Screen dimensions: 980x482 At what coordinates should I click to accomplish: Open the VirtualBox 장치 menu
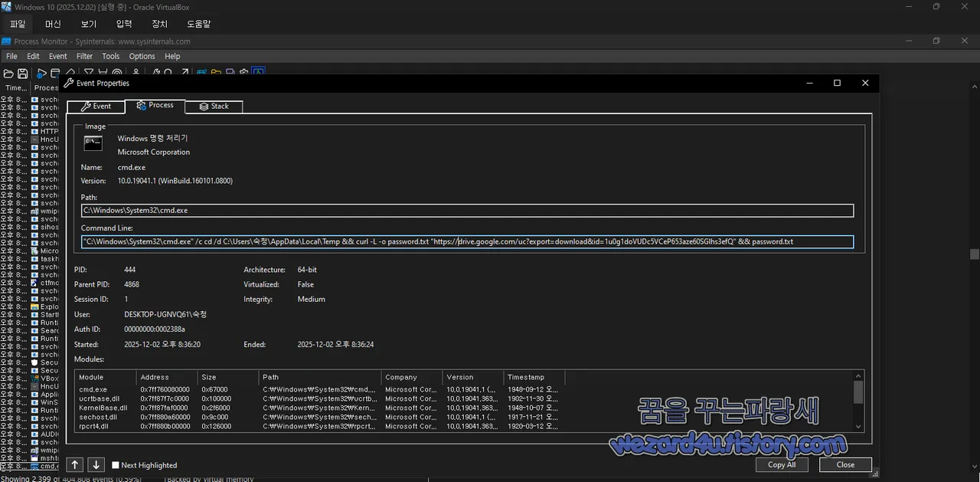click(159, 24)
